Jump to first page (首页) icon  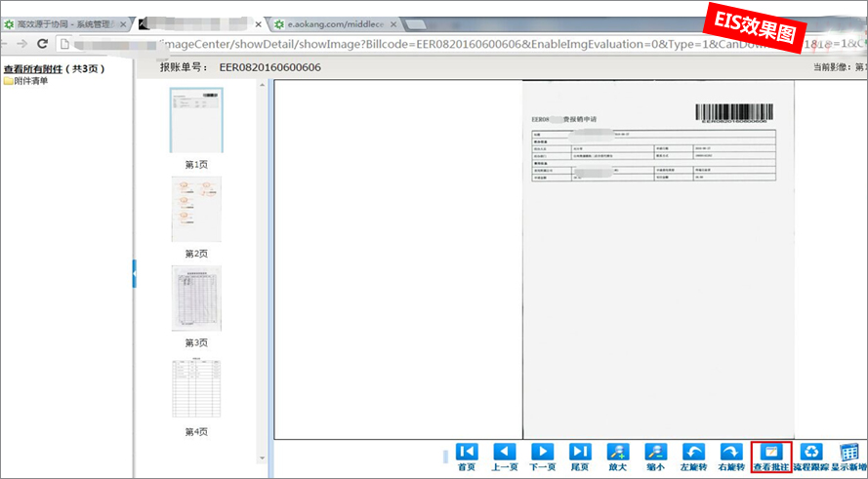click(x=467, y=452)
